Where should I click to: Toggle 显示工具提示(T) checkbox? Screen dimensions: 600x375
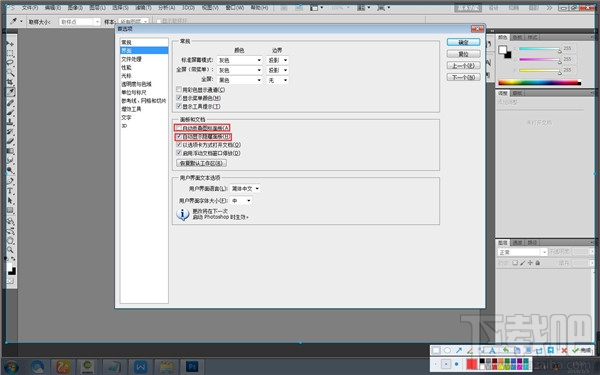[x=179, y=106]
